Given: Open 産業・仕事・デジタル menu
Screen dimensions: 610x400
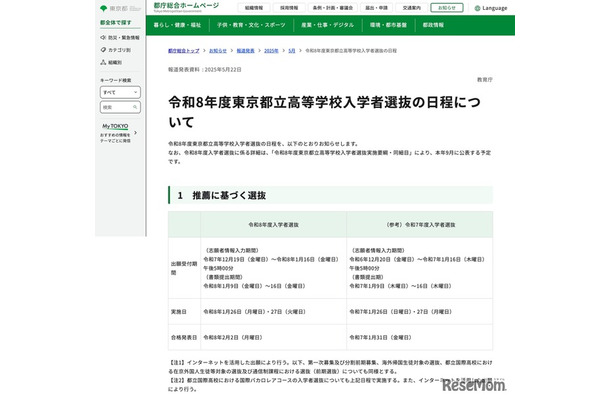Looking at the screenshot, I should pyautogui.click(x=328, y=25).
